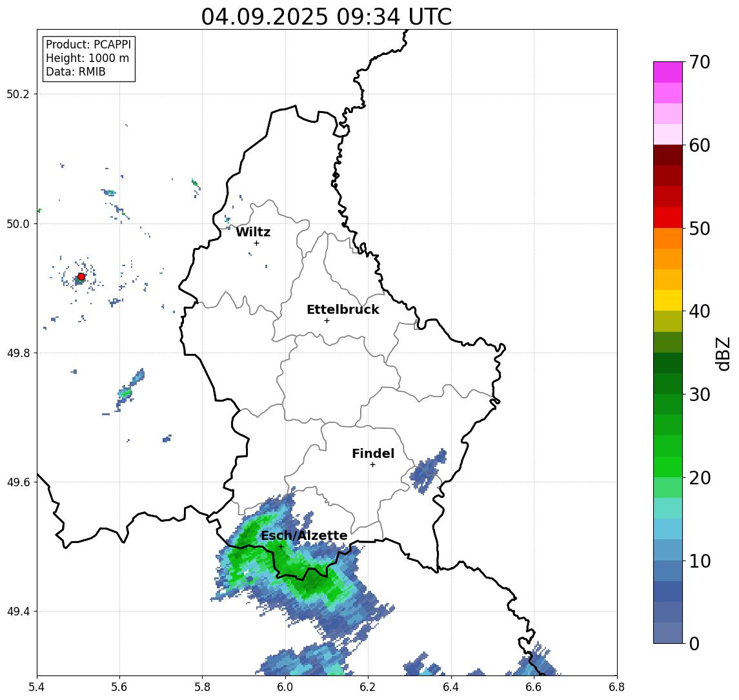
Task: Click the Findel station label
Action: 373,453
